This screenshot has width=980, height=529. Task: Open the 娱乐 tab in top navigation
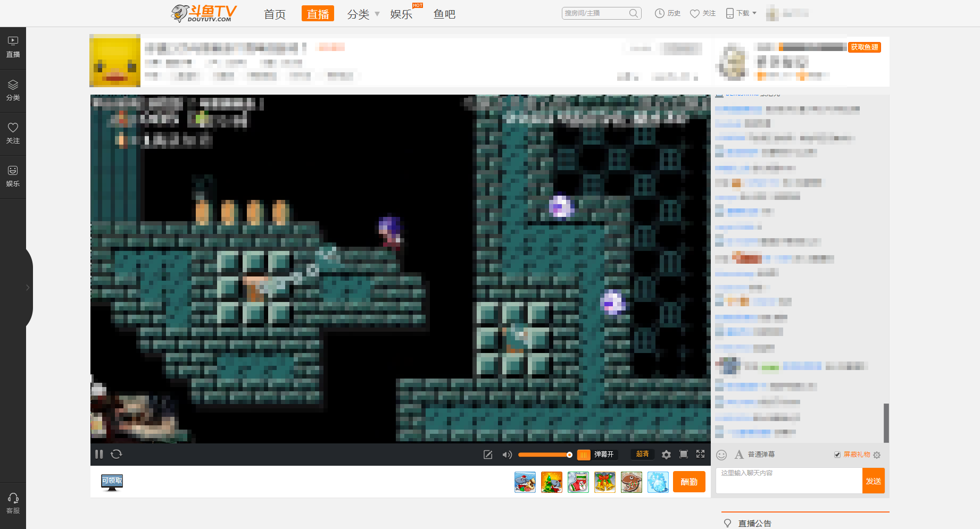tap(401, 14)
